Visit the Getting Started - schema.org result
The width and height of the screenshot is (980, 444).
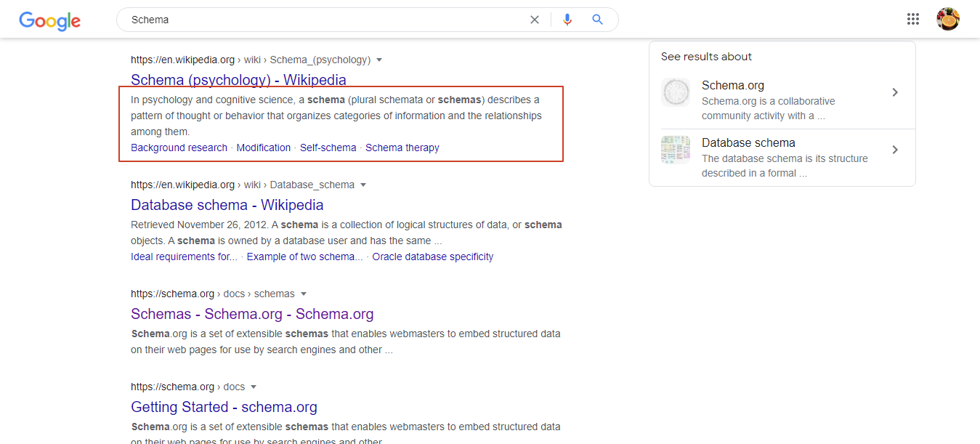pyautogui.click(x=223, y=407)
